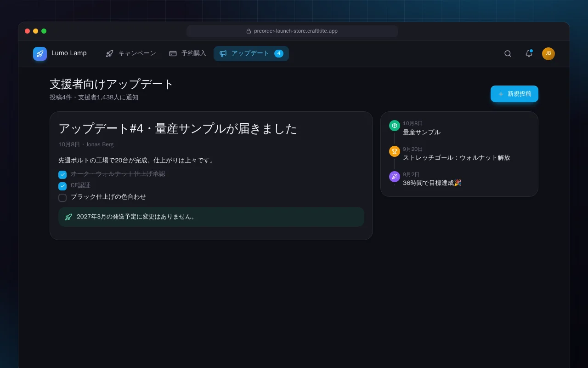
Task: Click the 先週ポルトの工場で20台が完成 paragraph
Action: click(136, 161)
